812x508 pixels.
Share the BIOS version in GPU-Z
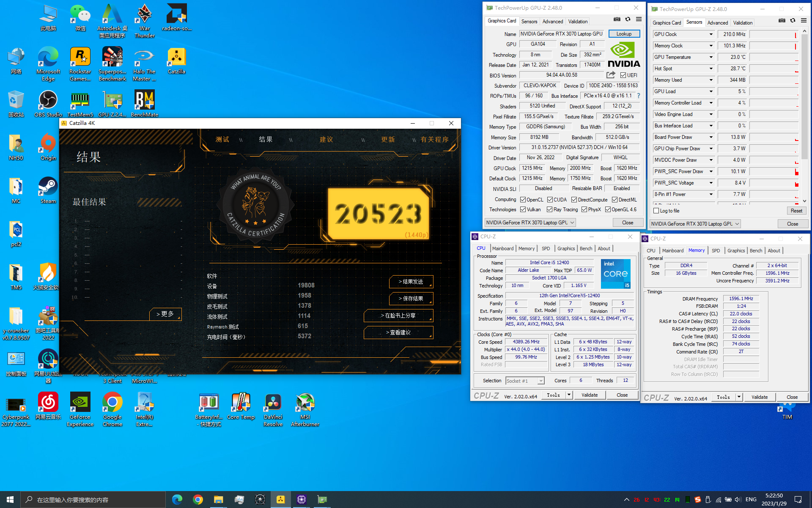[x=611, y=75]
